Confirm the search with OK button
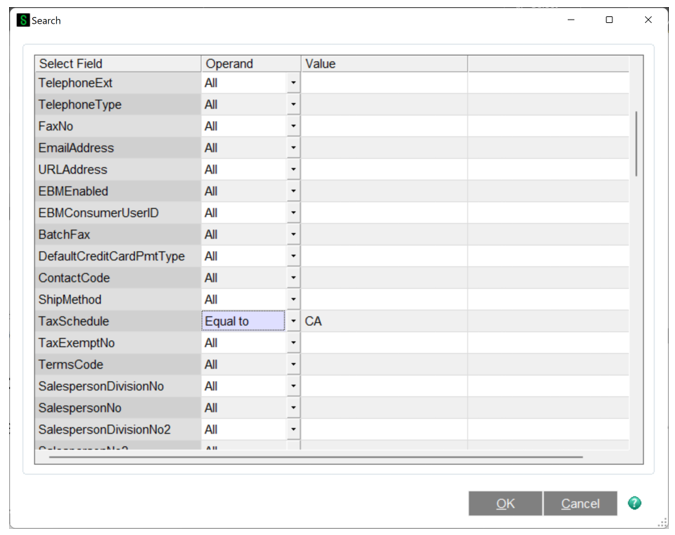The image size is (675, 535). 505,503
